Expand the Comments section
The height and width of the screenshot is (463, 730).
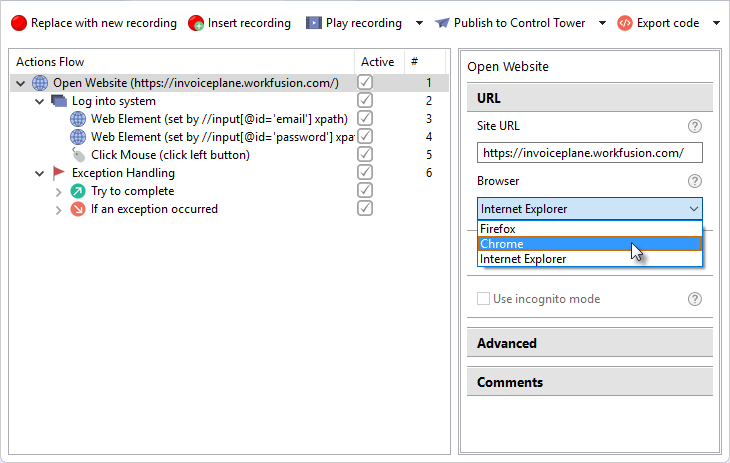(x=590, y=382)
